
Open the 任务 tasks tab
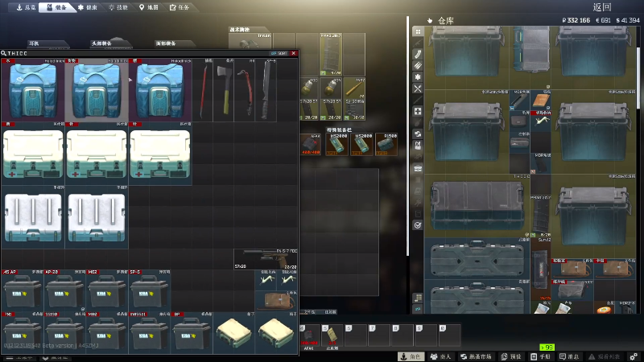coord(180,7)
